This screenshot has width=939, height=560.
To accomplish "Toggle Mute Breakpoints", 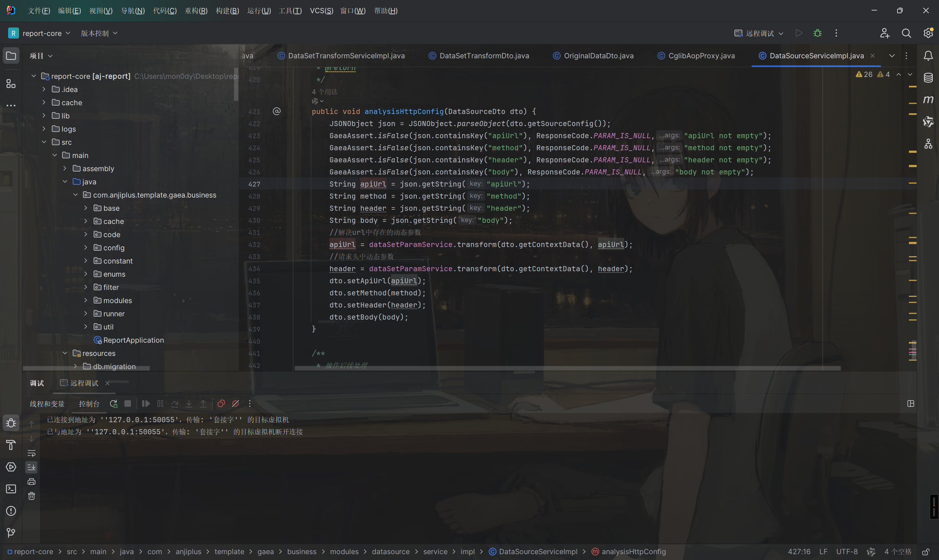I will click(235, 404).
